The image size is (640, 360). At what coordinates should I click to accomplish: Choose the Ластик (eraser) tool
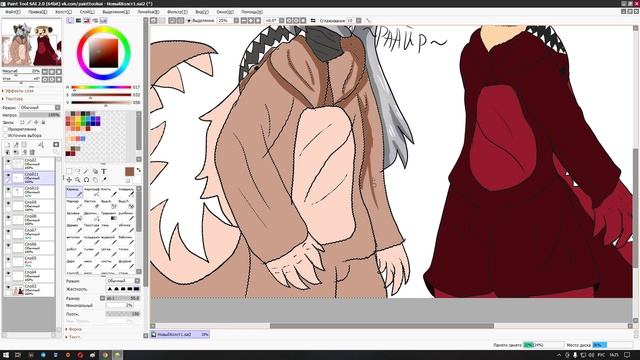click(91, 204)
